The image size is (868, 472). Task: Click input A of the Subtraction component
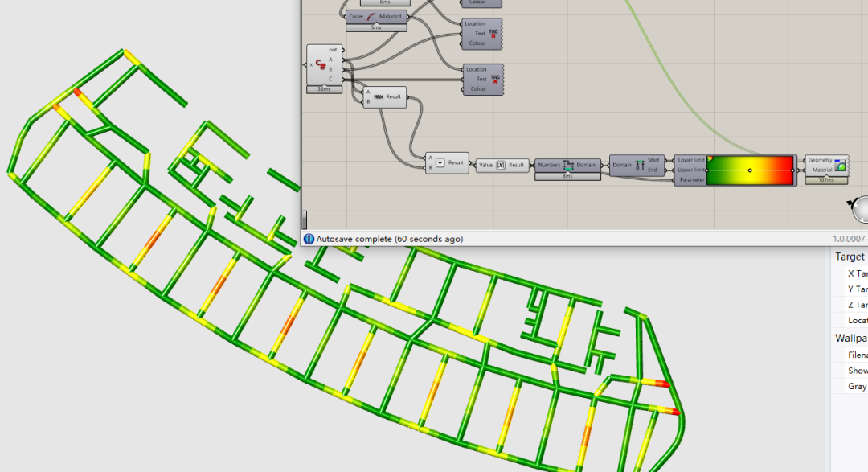(x=431, y=158)
